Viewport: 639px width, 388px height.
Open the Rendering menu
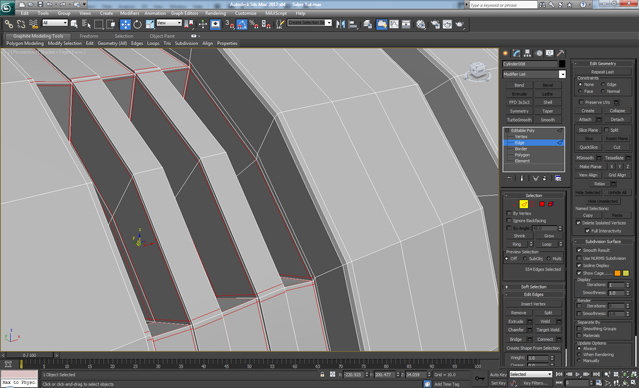(x=215, y=13)
